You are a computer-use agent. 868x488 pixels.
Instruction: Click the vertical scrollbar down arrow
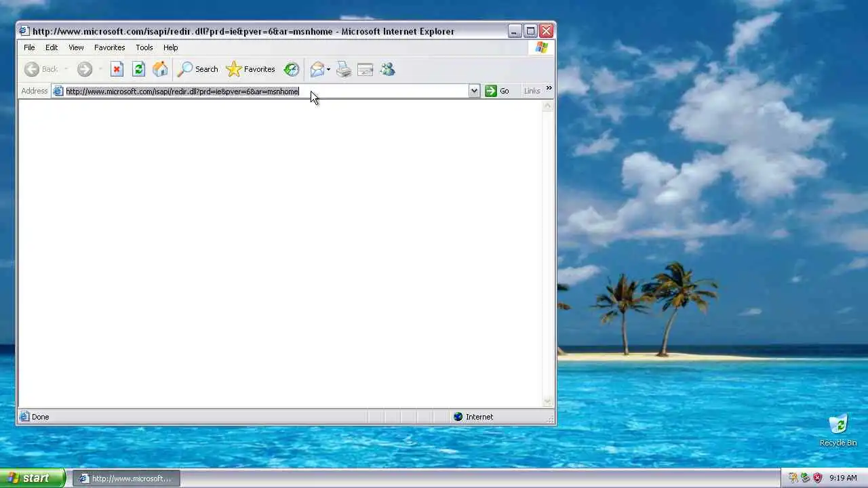tap(548, 401)
